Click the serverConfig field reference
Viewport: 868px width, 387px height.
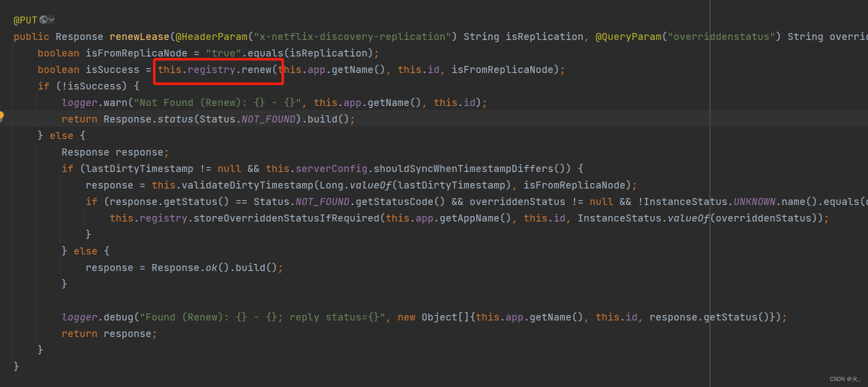331,168
